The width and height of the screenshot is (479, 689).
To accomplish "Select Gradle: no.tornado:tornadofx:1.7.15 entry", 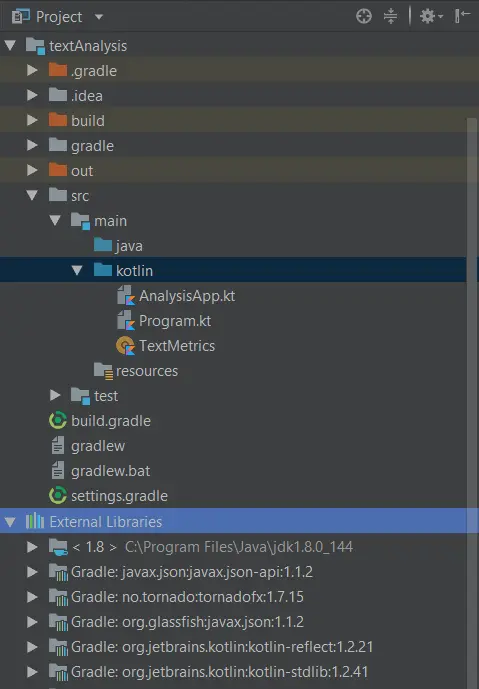I will 187,597.
